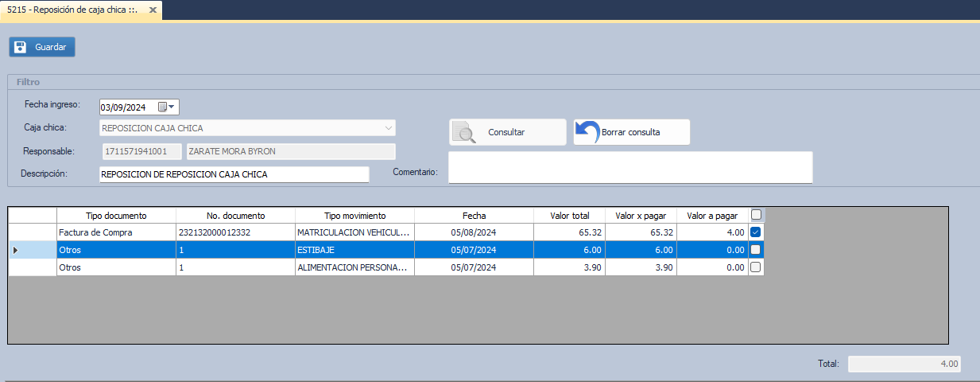
Task: Check the ESTIBAJE row checkbox
Action: [756, 250]
